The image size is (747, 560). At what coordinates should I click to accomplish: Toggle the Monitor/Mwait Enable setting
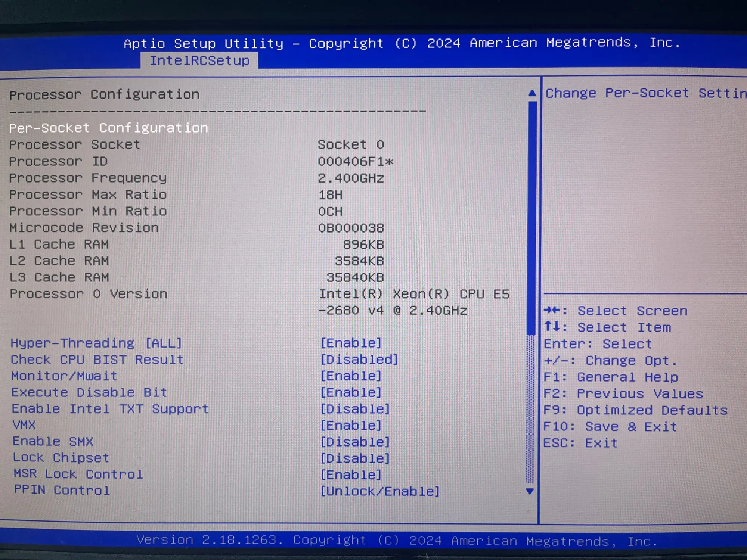point(351,376)
